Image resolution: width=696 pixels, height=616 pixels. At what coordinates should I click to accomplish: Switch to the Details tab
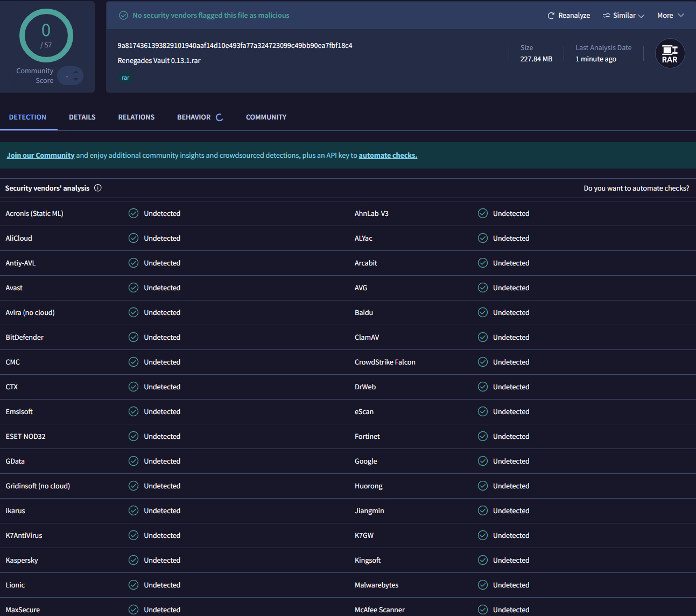click(82, 117)
